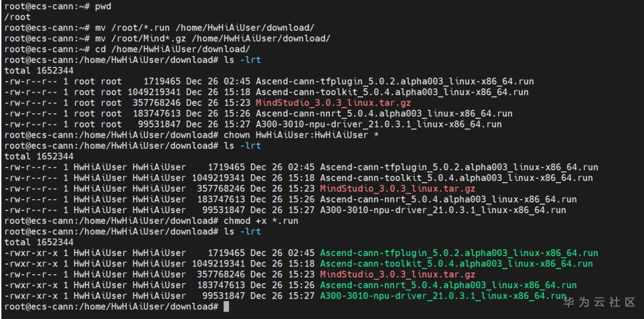This screenshot has width=644, height=319.
Task: Select the green Ascend-cann-nnrt filename
Action: (x=448, y=285)
